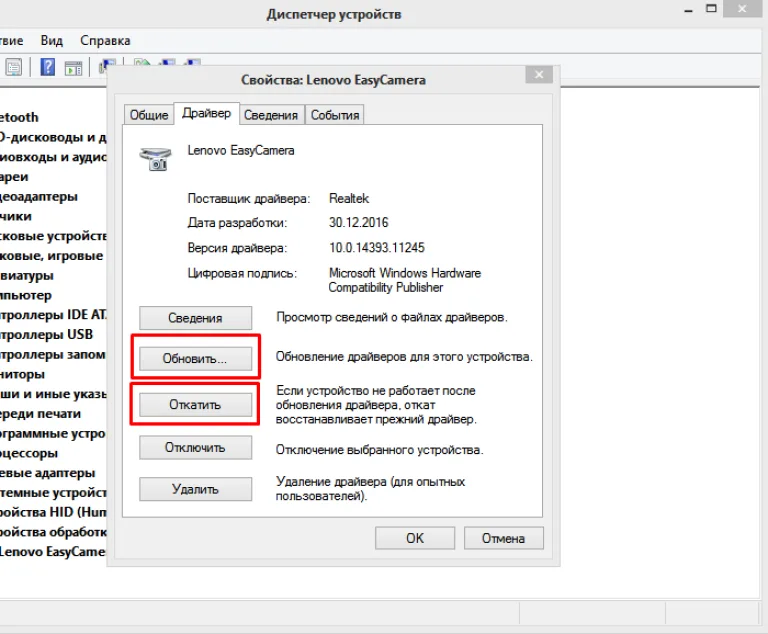The image size is (768, 634).
Task: Select the видеоадаптеры tree row
Action: click(x=39, y=196)
